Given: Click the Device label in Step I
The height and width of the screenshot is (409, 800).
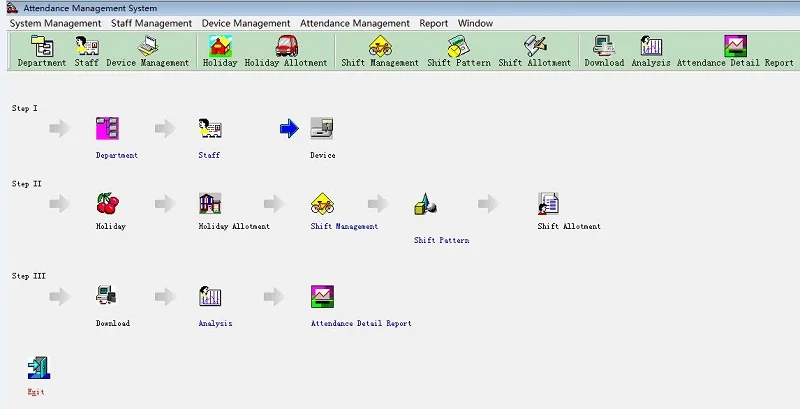Looking at the screenshot, I should click(322, 155).
